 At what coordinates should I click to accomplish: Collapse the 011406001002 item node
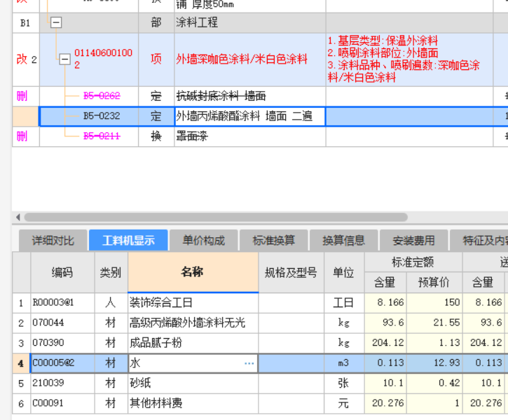click(x=64, y=59)
